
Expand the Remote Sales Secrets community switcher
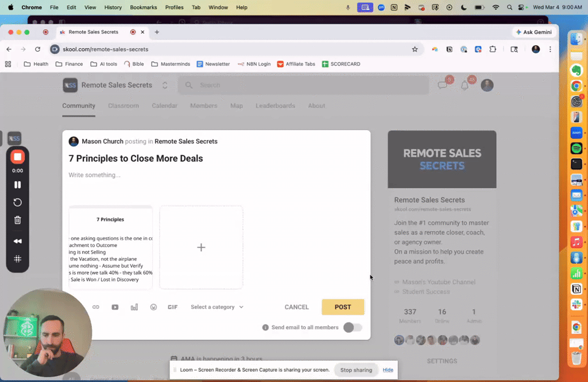click(165, 84)
